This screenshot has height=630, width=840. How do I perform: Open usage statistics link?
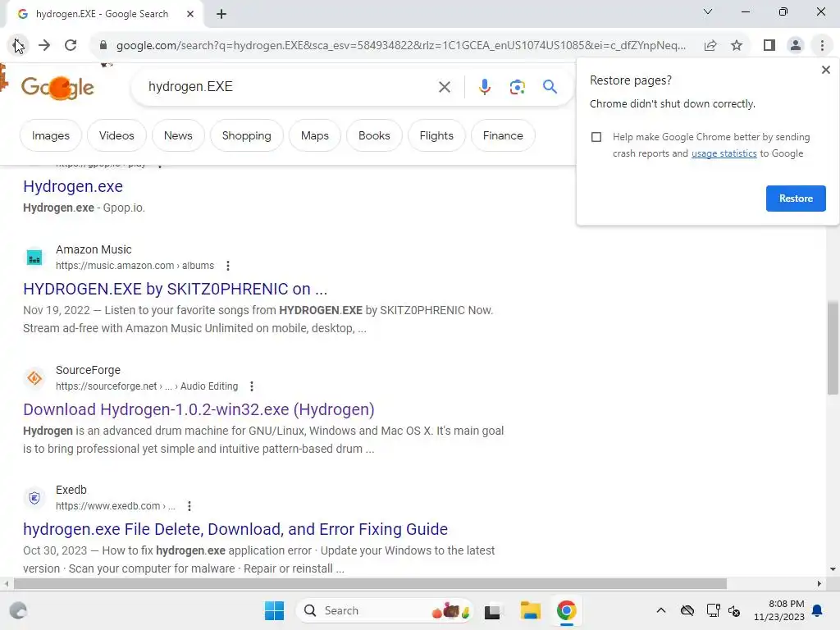click(724, 153)
